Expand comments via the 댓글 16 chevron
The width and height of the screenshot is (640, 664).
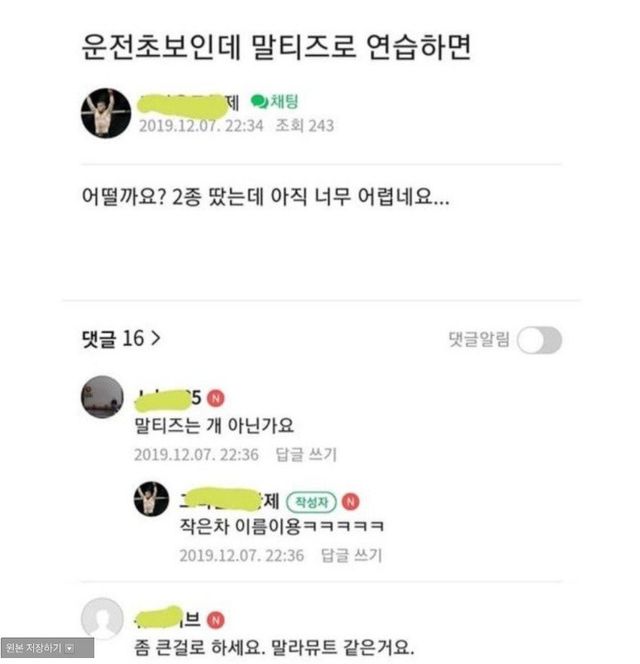pyautogui.click(x=156, y=338)
